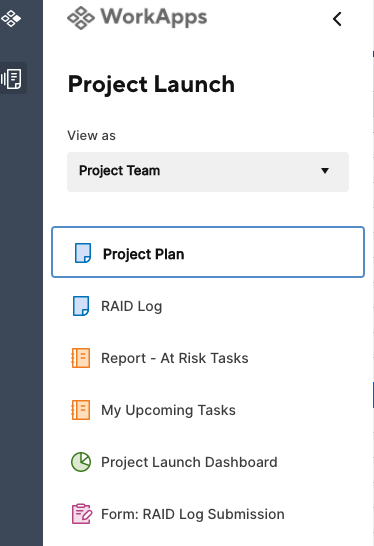Click the RAID Log sheet icon
Viewport: 374px width, 546px height.
81,306
